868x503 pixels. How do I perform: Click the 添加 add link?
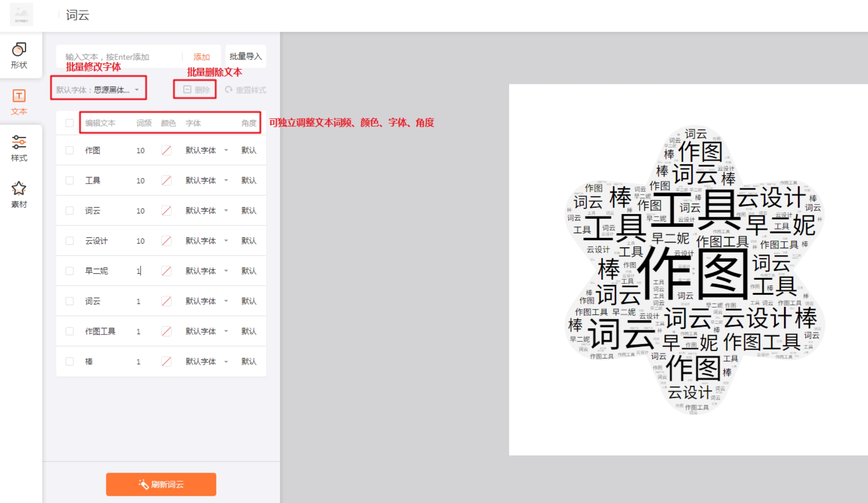click(x=201, y=56)
